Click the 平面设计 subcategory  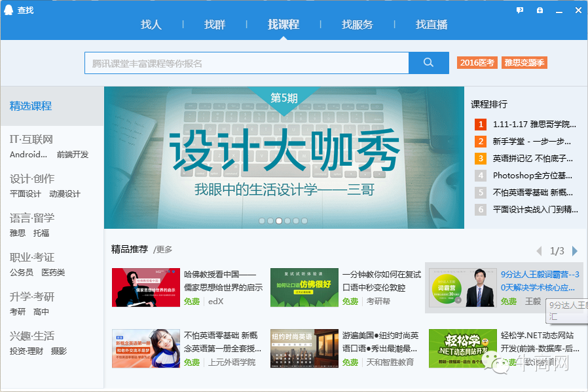pos(26,194)
